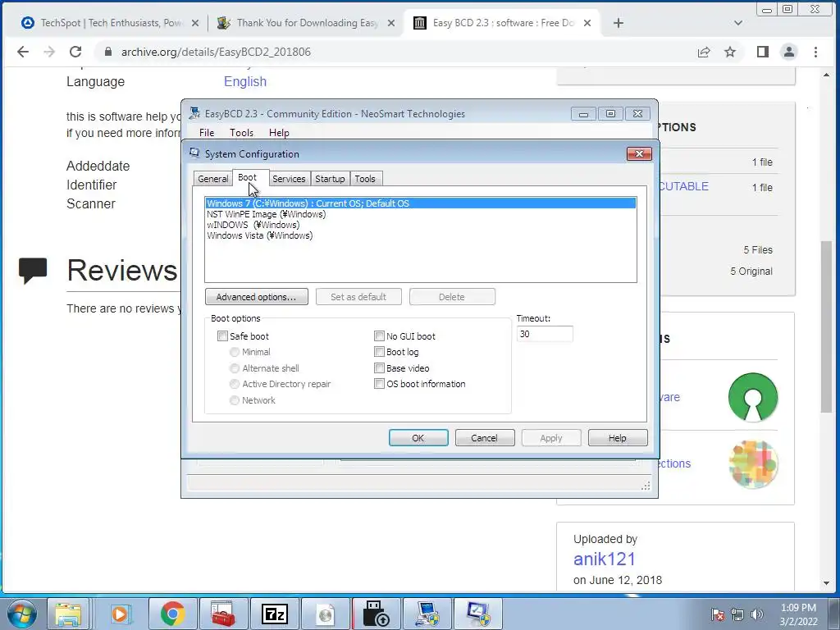The height and width of the screenshot is (630, 840).
Task: Click the Help button in dialog
Action: coord(617,438)
